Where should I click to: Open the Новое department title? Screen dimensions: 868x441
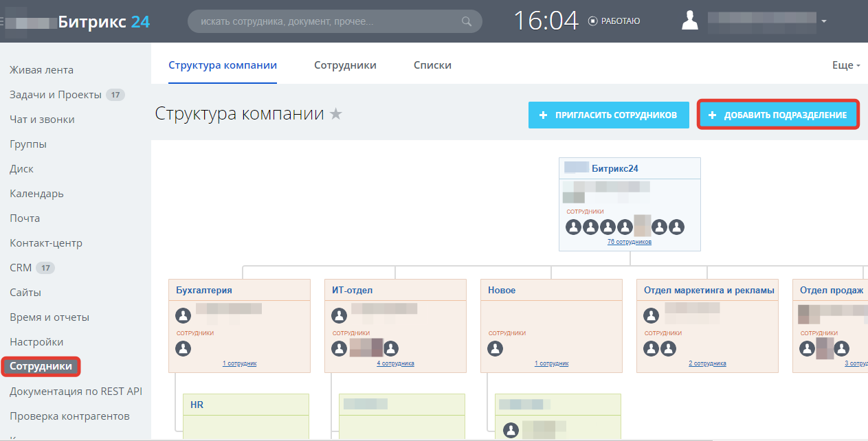(502, 291)
